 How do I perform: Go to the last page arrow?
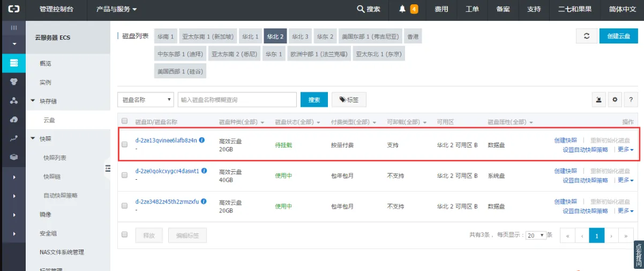click(x=626, y=236)
